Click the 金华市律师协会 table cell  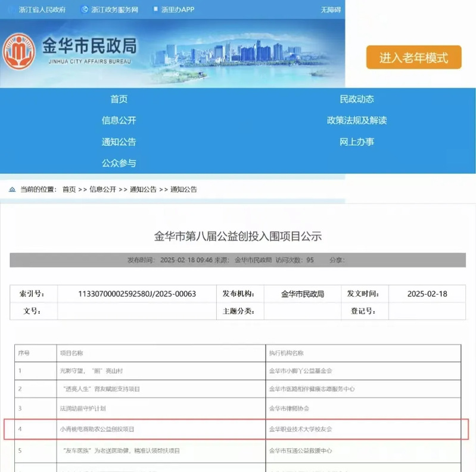point(290,409)
